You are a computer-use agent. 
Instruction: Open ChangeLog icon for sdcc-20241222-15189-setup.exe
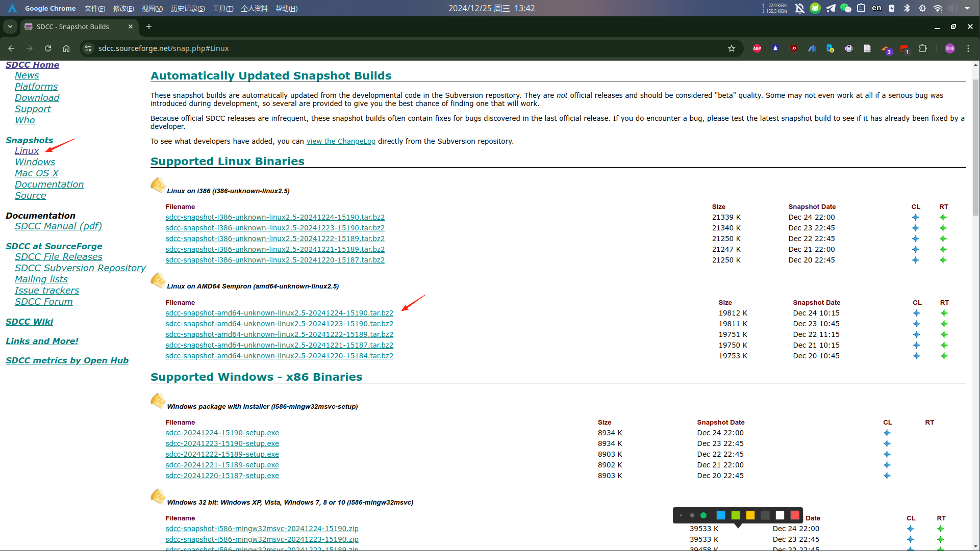click(x=887, y=454)
